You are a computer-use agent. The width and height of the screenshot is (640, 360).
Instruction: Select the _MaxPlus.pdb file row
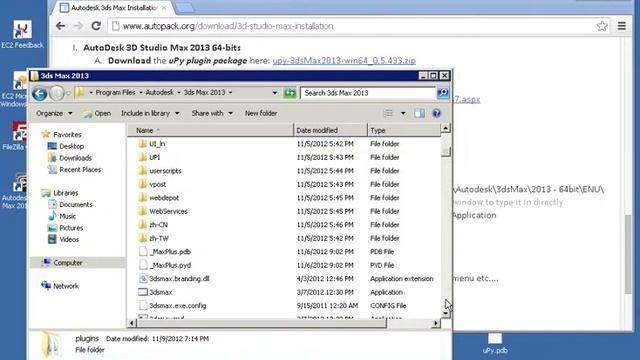(x=284, y=251)
